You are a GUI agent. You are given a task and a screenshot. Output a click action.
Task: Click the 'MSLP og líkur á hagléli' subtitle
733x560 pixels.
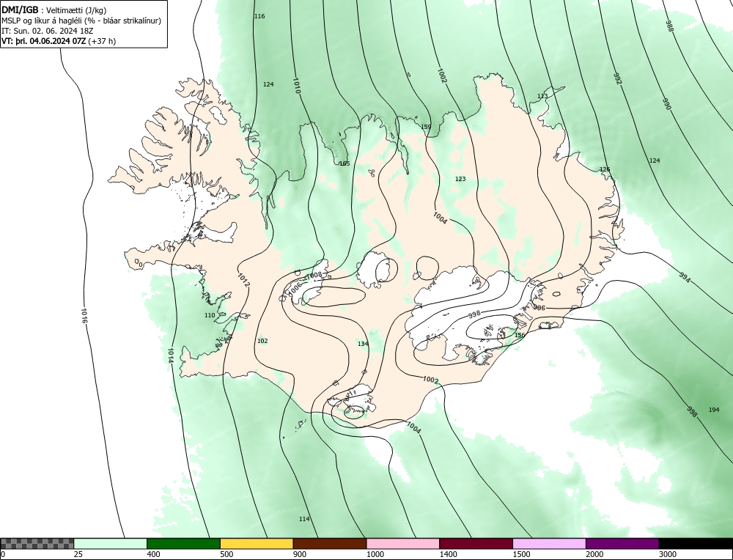point(81,21)
